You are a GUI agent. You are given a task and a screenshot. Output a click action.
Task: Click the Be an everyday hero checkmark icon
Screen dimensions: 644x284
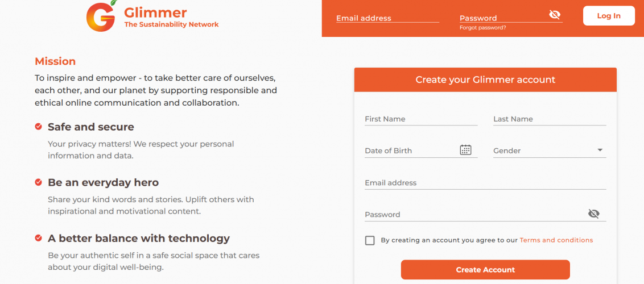pyautogui.click(x=39, y=182)
